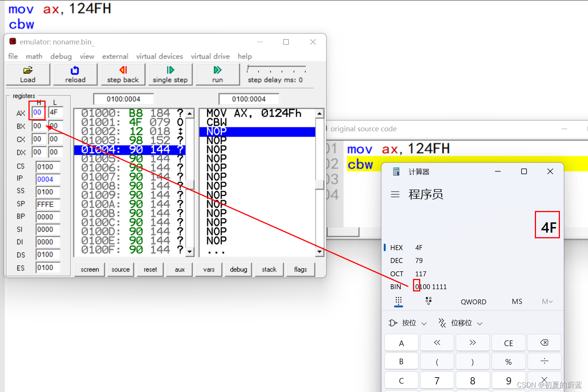The height and width of the screenshot is (392, 588).
Task: Click the aux button
Action: click(x=180, y=269)
